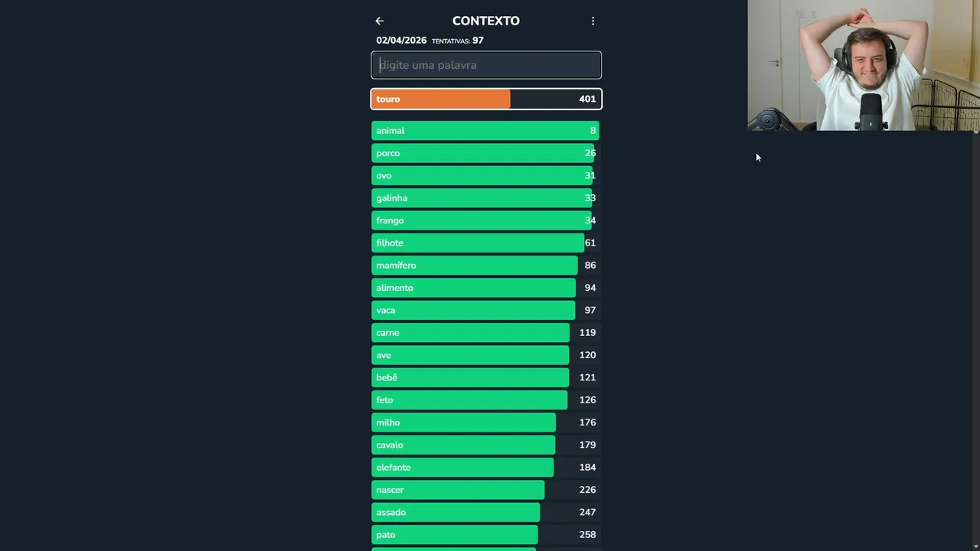Screen dimensions: 980x551
Task: Select the orange touro guess bar
Action: 486,99
